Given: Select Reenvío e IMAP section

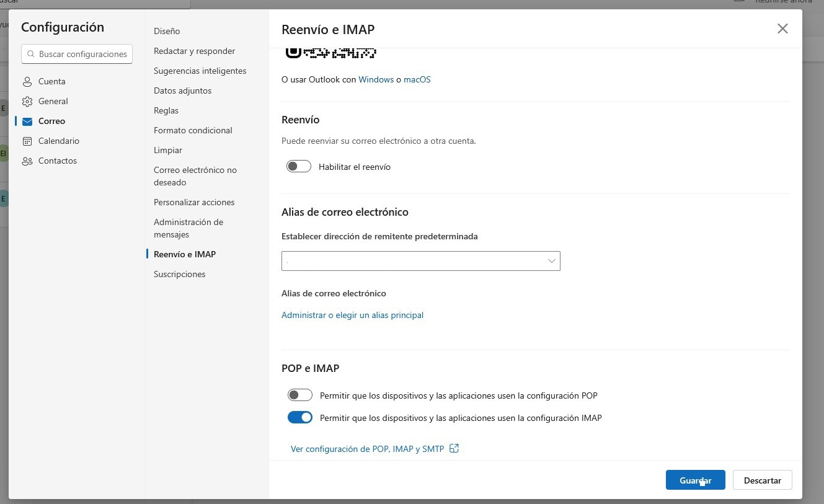Looking at the screenshot, I should click(x=185, y=254).
